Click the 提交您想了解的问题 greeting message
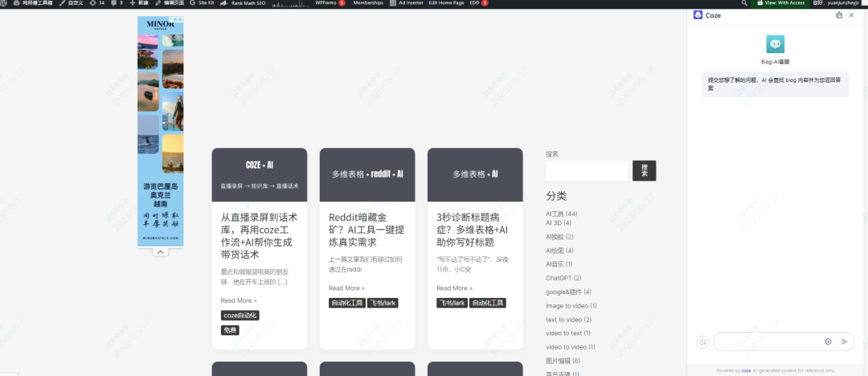 point(775,84)
